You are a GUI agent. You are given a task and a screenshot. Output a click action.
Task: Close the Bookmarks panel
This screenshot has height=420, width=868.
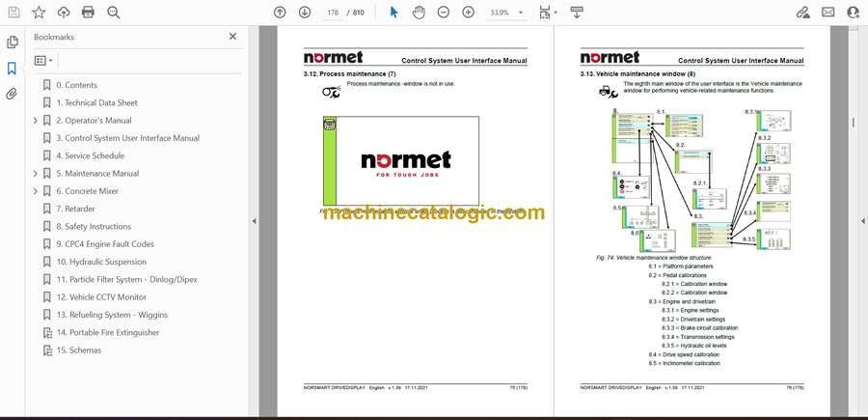point(232,37)
